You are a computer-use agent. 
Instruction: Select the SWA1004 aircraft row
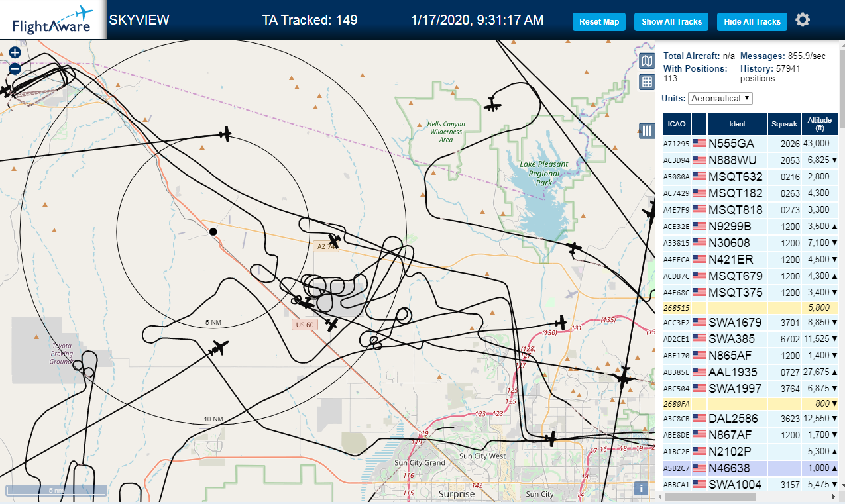point(750,484)
